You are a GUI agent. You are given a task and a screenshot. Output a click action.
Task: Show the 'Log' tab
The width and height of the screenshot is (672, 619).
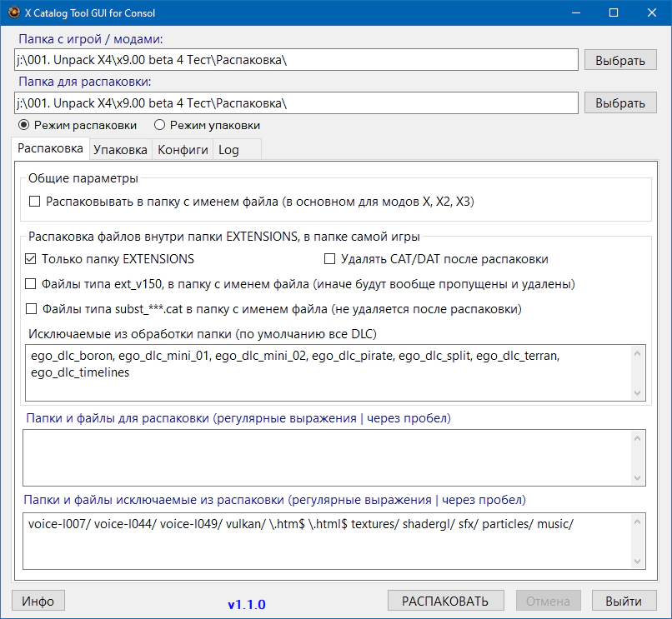(228, 150)
